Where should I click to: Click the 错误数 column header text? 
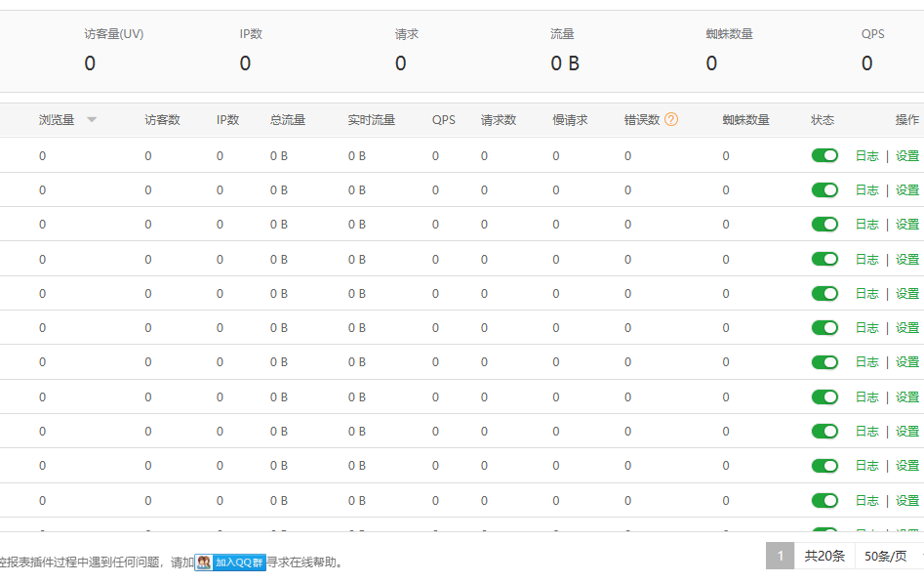[x=642, y=120]
